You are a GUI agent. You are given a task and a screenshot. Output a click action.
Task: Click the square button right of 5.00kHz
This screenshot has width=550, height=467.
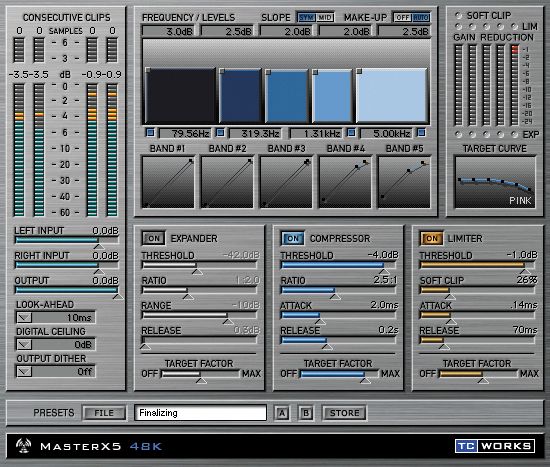421,132
